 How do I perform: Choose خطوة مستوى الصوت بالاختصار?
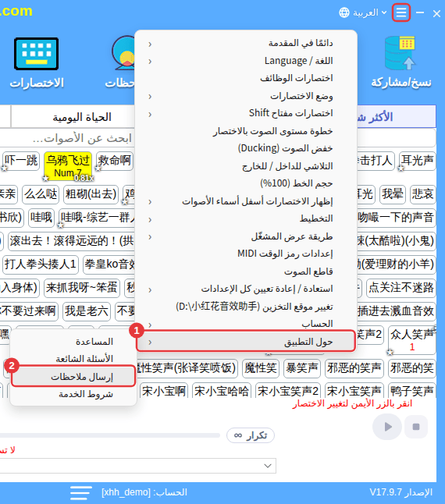[246, 131]
